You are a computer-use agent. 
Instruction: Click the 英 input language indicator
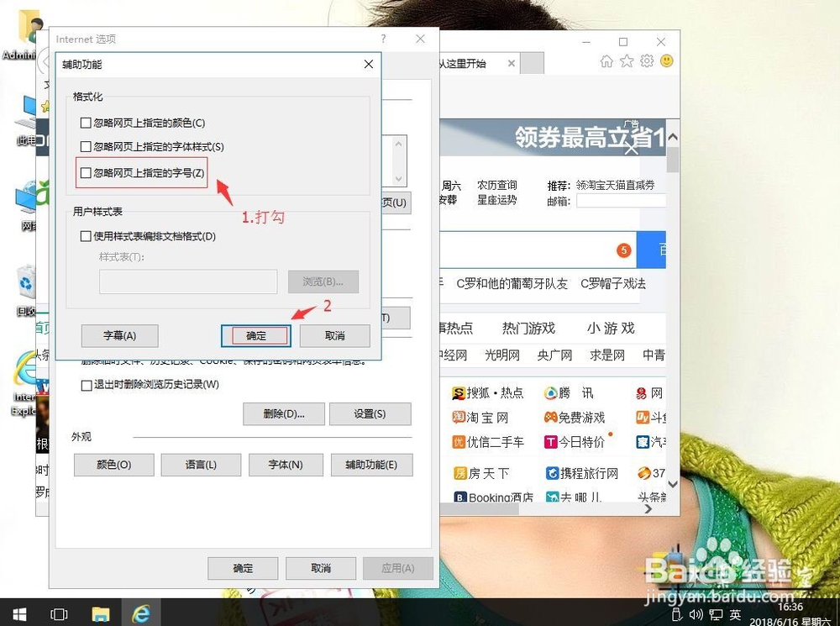point(735,614)
